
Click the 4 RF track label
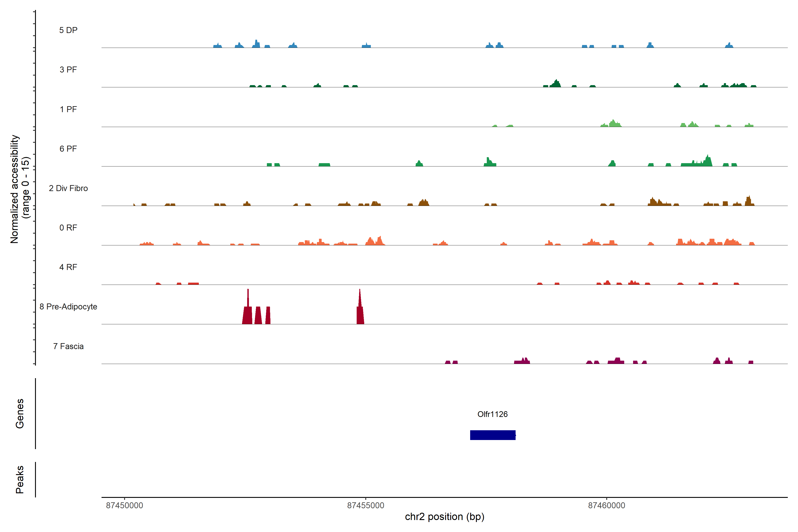click(x=68, y=267)
